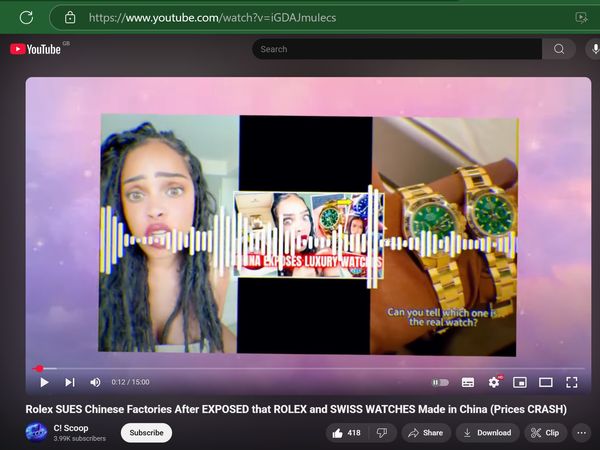Open more actions with the three-dot button

(582, 433)
